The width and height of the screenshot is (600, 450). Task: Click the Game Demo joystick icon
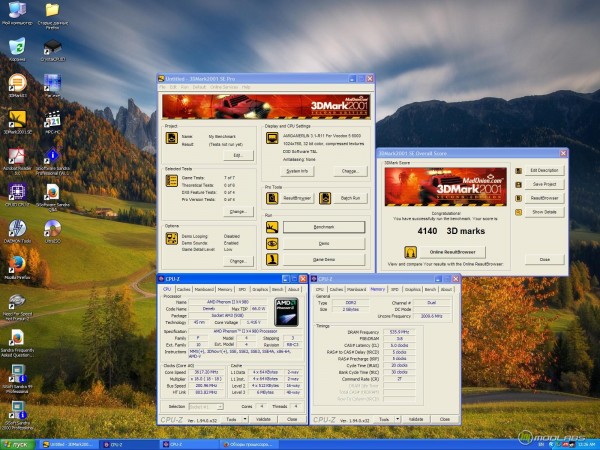click(272, 259)
